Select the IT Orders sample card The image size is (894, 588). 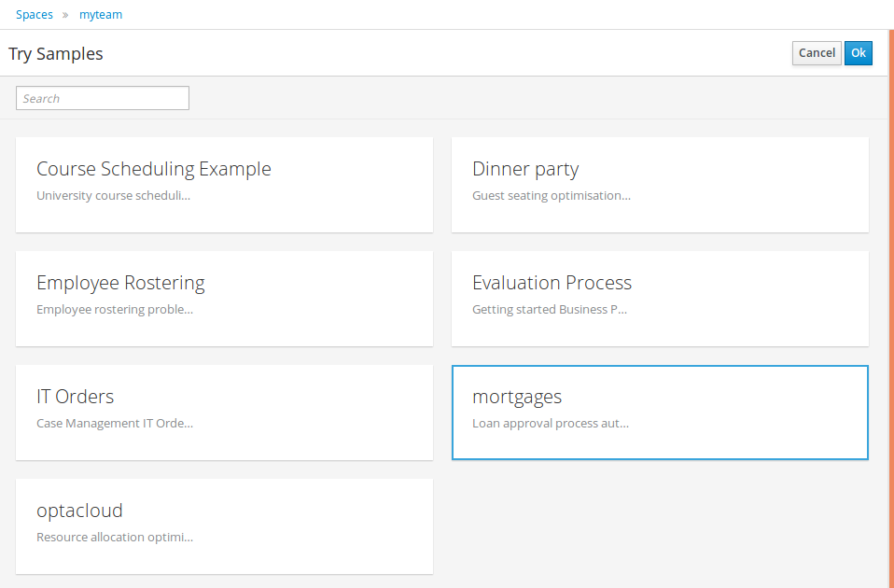(x=224, y=413)
